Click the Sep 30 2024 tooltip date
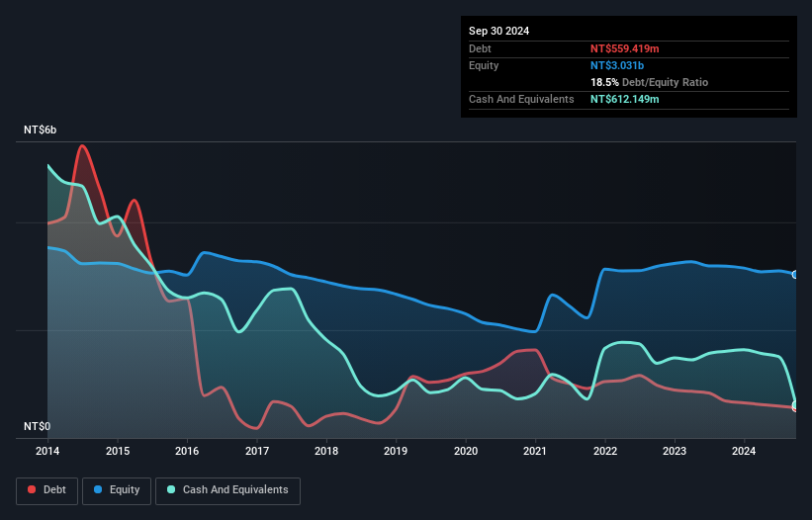Viewport: 812px width, 520px height. pyautogui.click(x=498, y=31)
